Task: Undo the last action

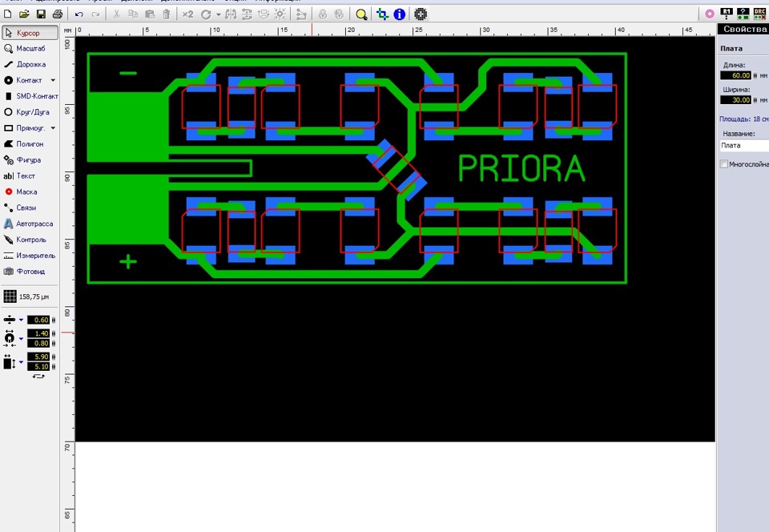Action: click(79, 14)
